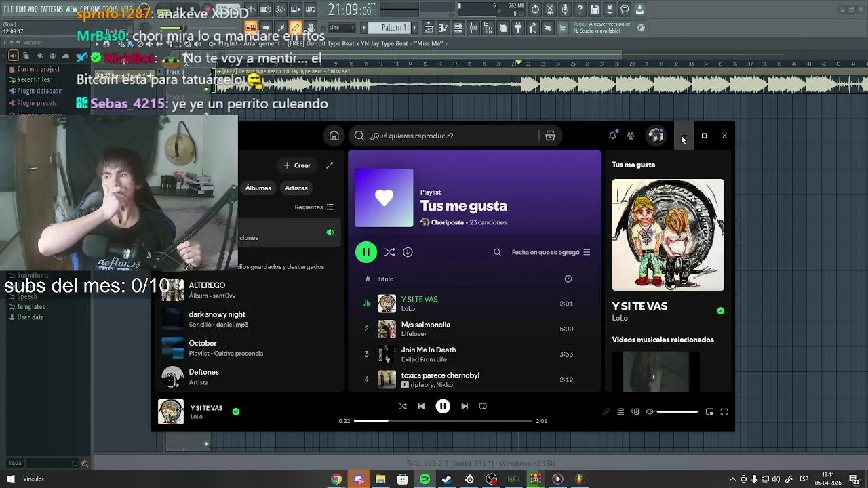Toggle FL Studio link highlighted icon
The image size is (868, 488).
pos(296,28)
